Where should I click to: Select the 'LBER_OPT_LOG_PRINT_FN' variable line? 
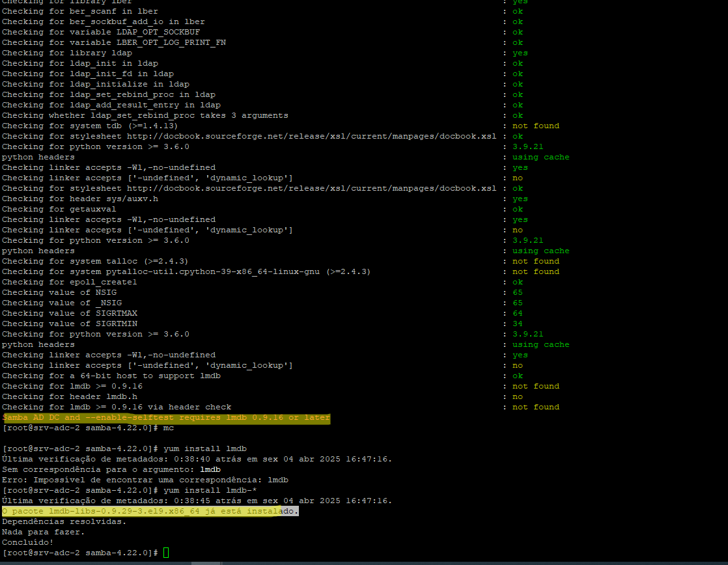click(x=114, y=43)
